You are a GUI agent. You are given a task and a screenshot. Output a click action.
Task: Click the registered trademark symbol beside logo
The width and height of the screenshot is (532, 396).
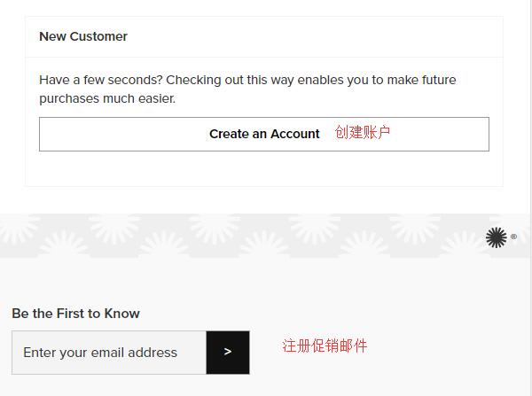(x=513, y=237)
